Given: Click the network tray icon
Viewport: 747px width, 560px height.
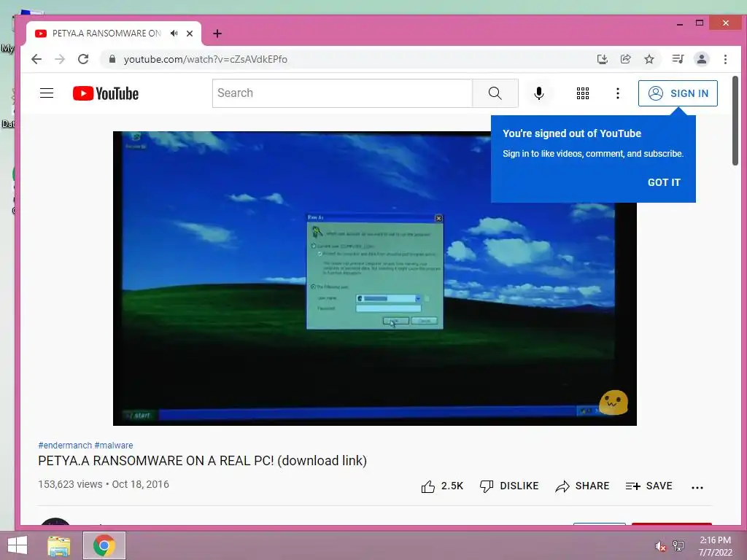Looking at the screenshot, I should click(x=678, y=545).
